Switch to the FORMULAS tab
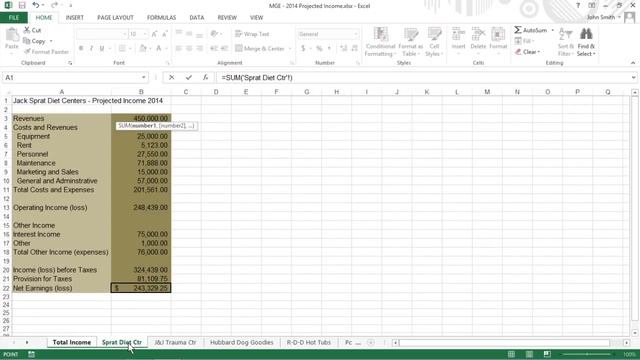640x360 pixels. pos(161,18)
